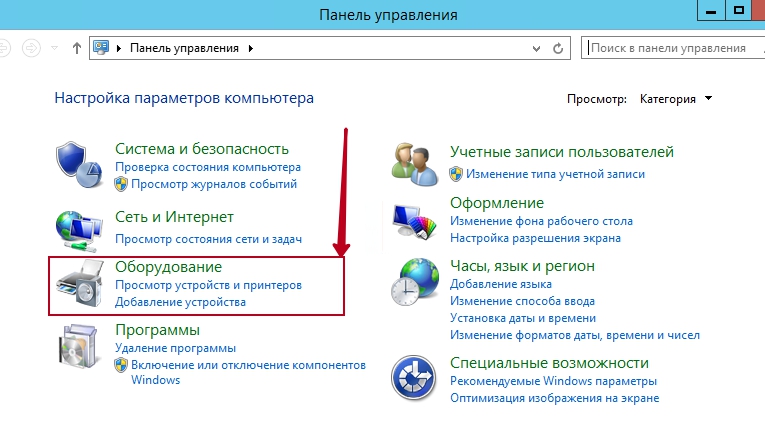Viewport: 765px width, 442px height.
Task: Open Проверка состояния компьютера link
Action: coord(208,167)
